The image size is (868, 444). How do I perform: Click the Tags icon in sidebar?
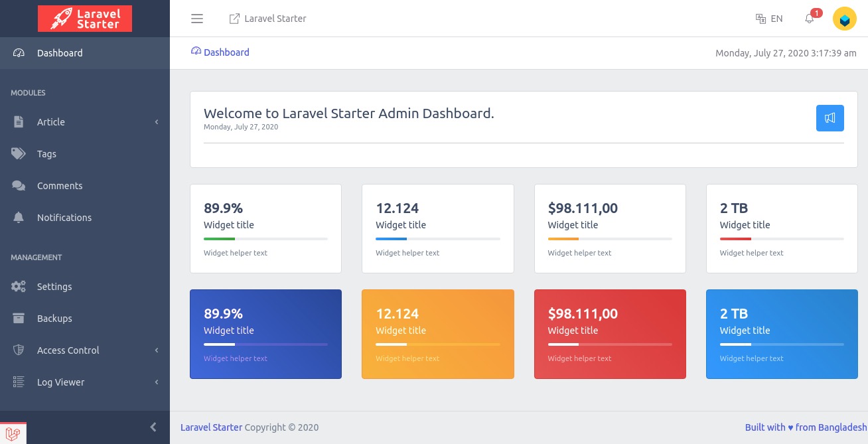point(19,154)
